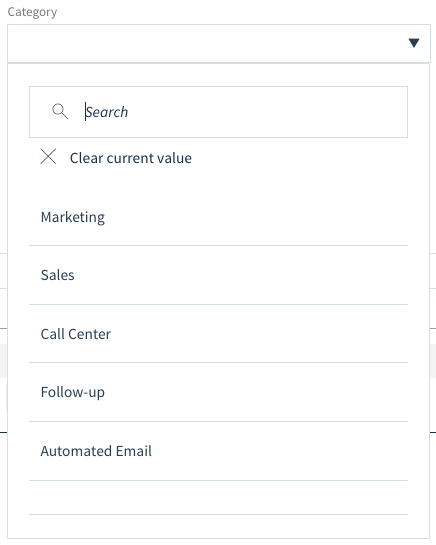Click the Category field label
This screenshot has width=436, height=545.
coord(32,12)
